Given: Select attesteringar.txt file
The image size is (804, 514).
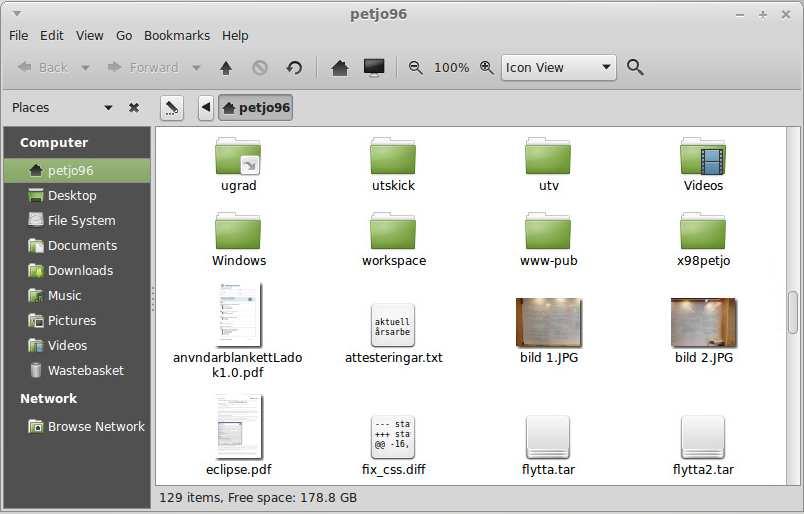Looking at the screenshot, I should 393,333.
